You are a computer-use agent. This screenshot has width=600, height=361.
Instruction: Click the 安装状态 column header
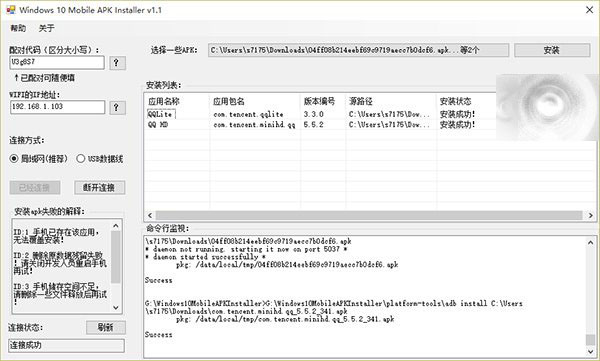coord(455,101)
